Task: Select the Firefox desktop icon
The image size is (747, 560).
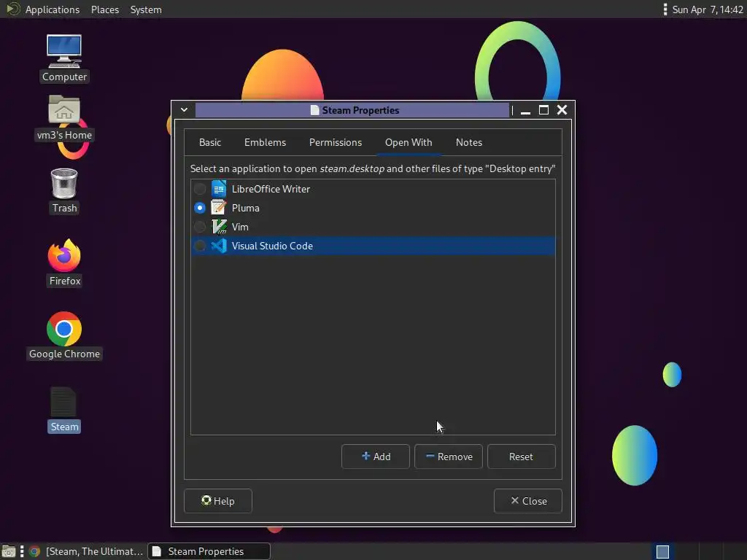Action: (64, 255)
